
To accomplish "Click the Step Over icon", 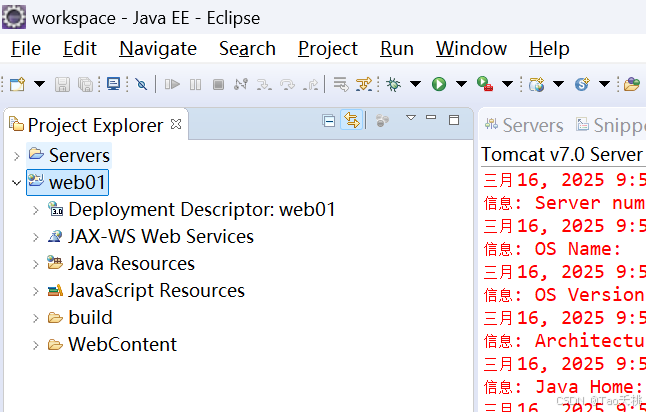I will [287, 84].
